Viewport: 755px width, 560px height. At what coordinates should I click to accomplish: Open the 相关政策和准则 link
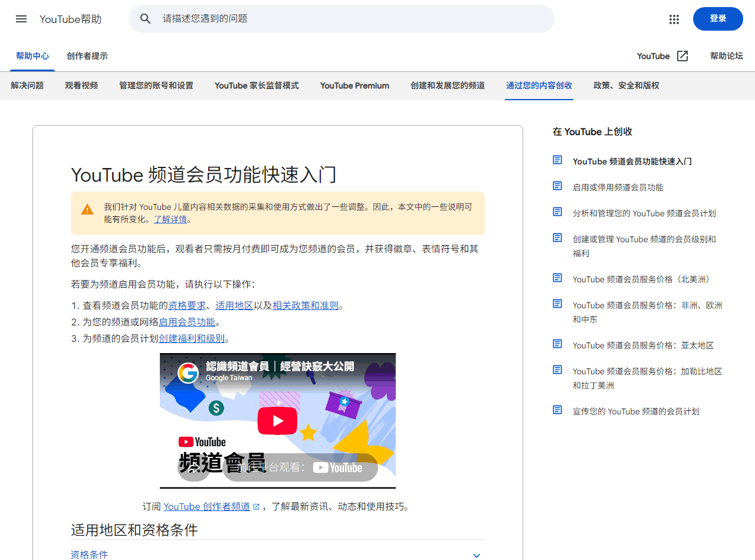point(306,305)
